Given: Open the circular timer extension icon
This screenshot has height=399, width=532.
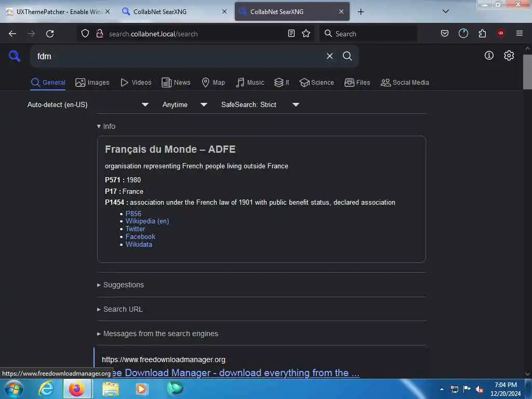Looking at the screenshot, I should pos(463,33).
